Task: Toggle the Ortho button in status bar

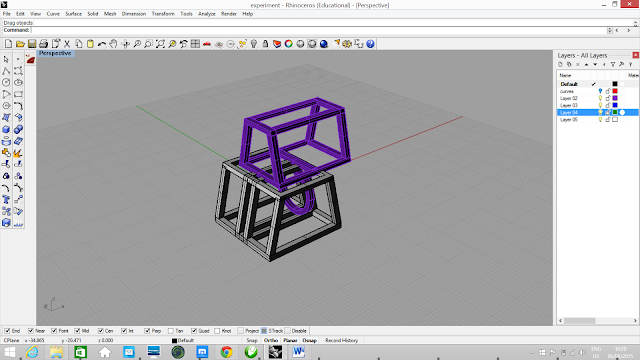Action: pyautogui.click(x=271, y=340)
